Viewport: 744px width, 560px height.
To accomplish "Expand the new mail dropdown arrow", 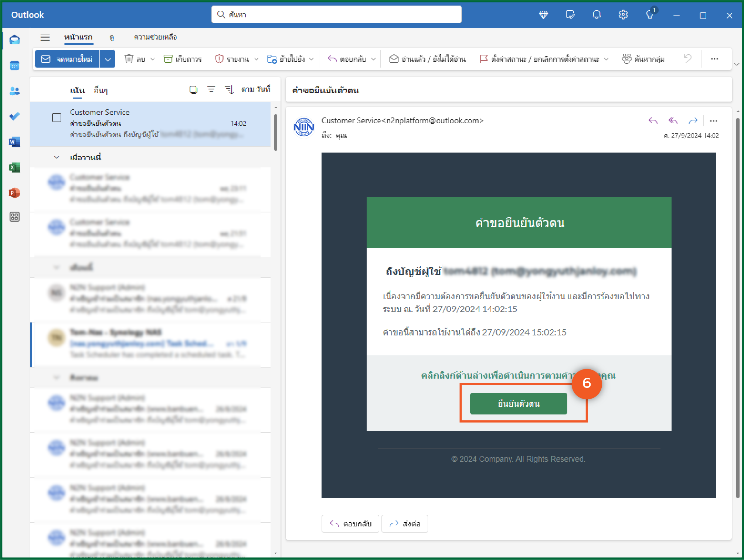I will click(108, 59).
